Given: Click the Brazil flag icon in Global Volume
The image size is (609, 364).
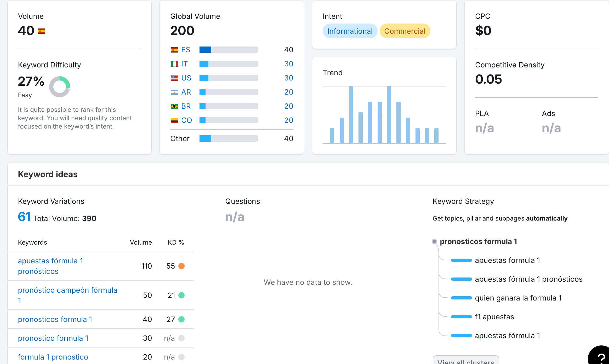Looking at the screenshot, I should [x=174, y=106].
